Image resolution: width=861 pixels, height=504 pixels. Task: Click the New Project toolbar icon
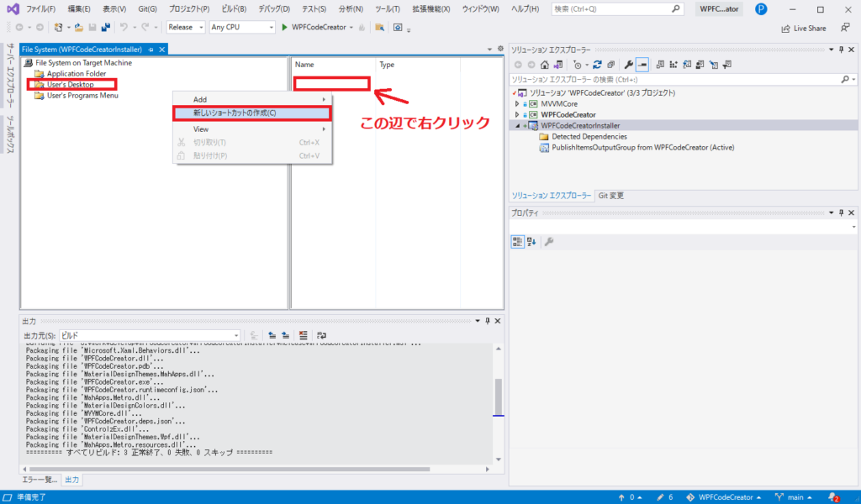point(58,28)
